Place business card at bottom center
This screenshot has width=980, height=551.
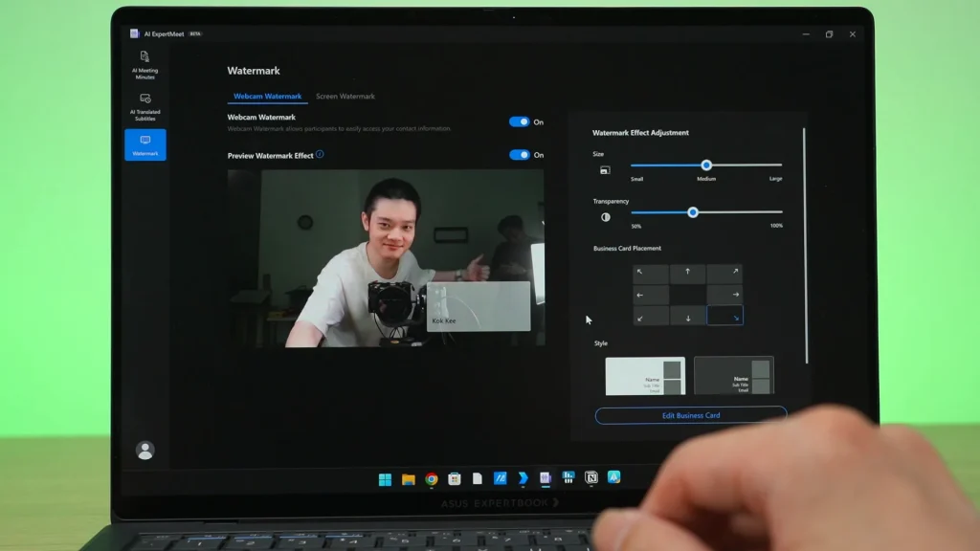tap(687, 317)
